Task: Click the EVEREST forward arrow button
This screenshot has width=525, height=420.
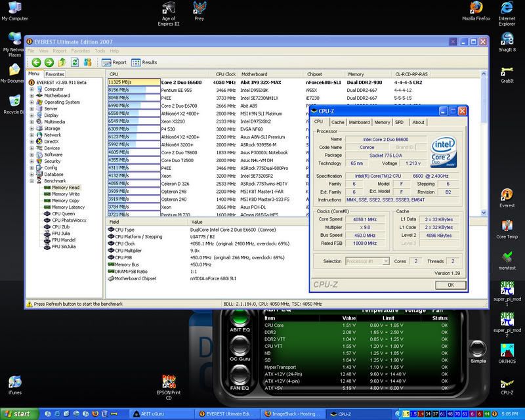Action: [x=49, y=62]
